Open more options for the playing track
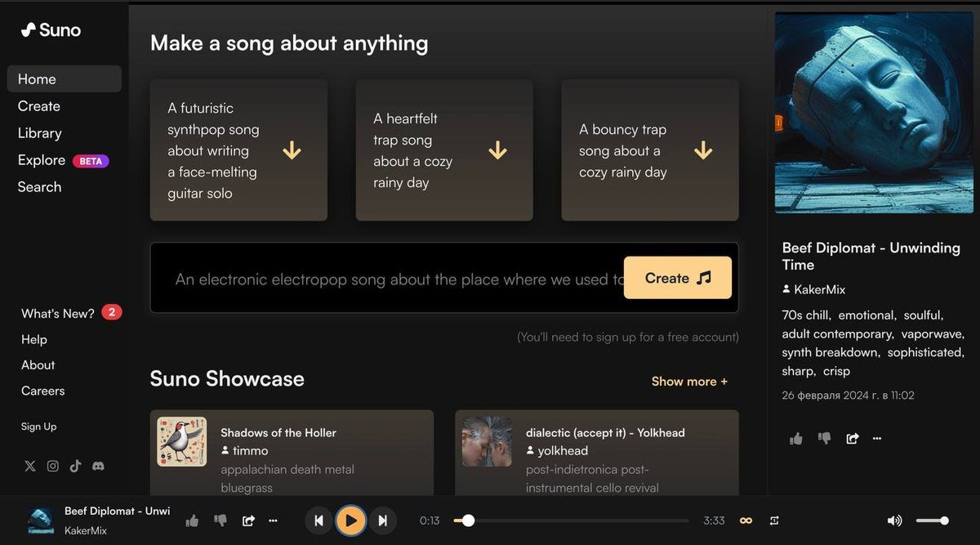This screenshot has height=545, width=980. coord(273,520)
